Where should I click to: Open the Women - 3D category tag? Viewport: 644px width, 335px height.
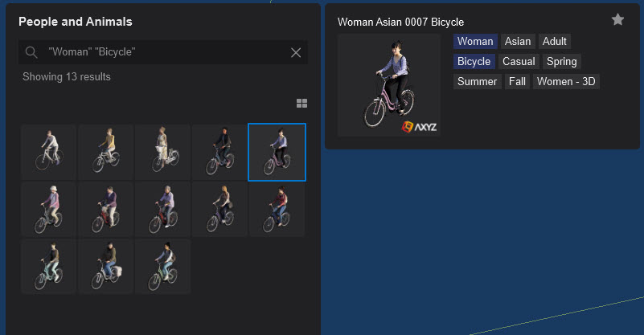[x=566, y=82]
